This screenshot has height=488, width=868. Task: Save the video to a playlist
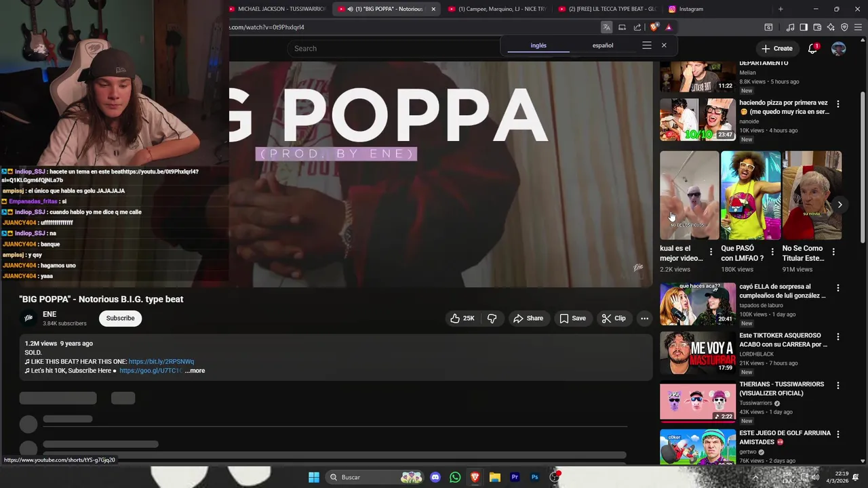572,319
